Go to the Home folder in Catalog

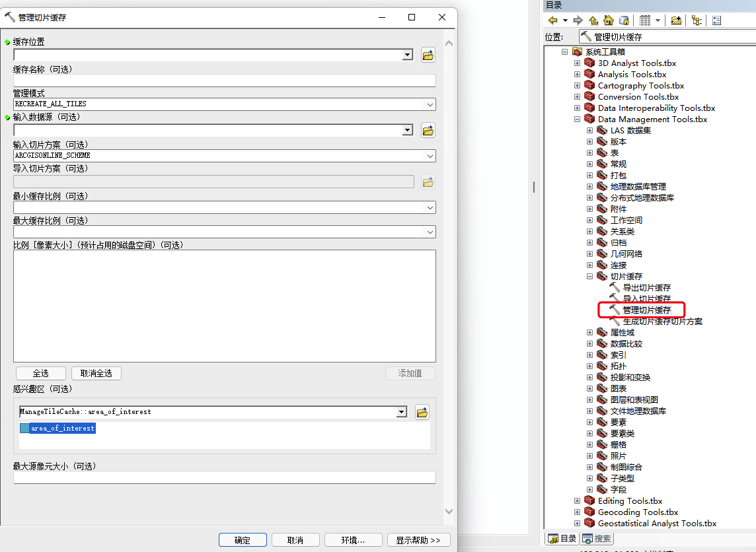point(609,20)
